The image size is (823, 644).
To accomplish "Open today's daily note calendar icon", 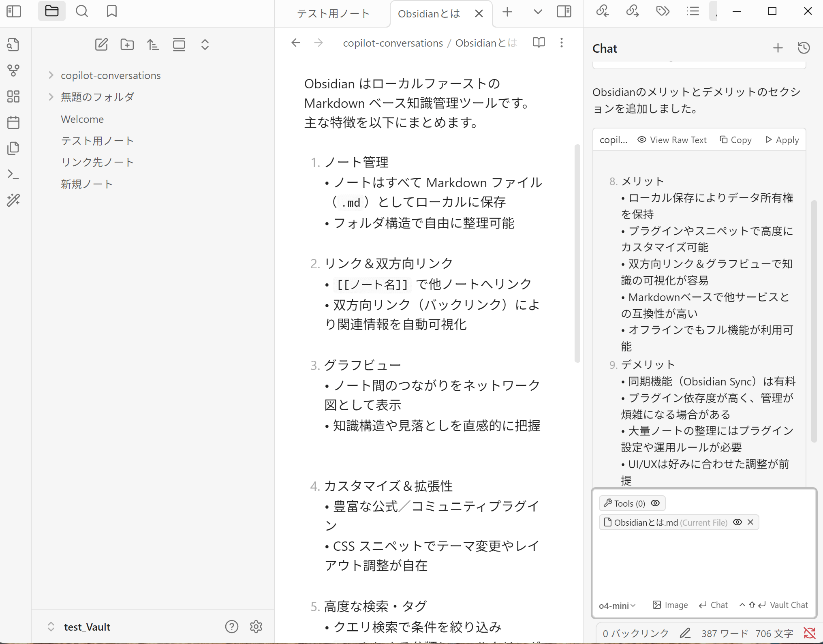I will (13, 122).
